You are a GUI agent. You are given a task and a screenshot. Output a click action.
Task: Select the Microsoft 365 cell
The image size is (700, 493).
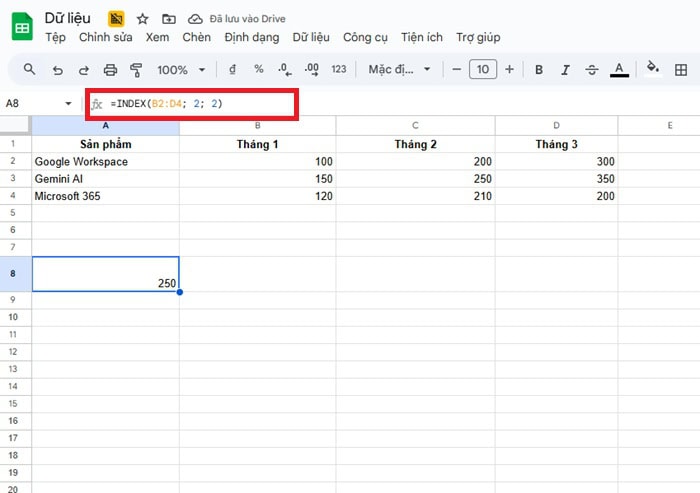tap(106, 196)
